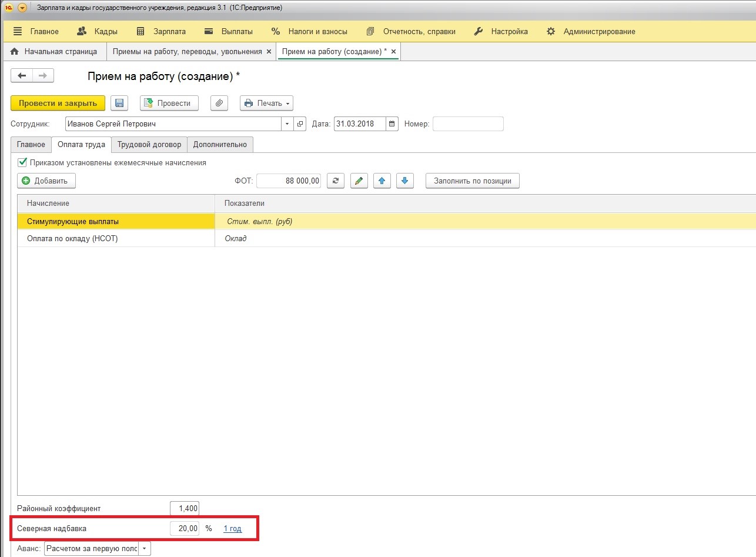Click Заполнить по позиции button
The height and width of the screenshot is (557, 756).
point(473,181)
